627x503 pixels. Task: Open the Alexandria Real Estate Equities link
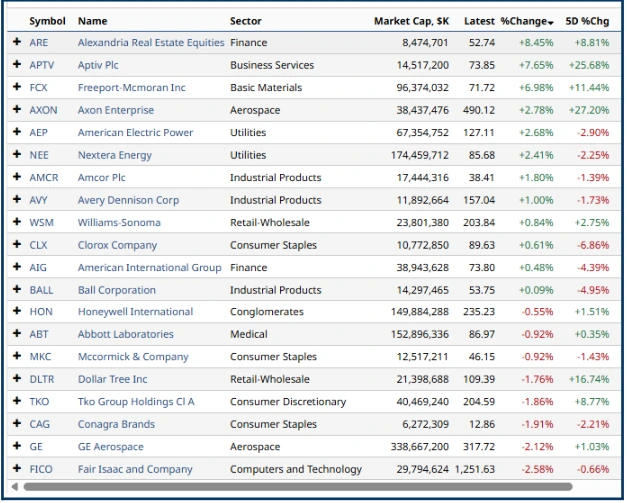pos(151,43)
